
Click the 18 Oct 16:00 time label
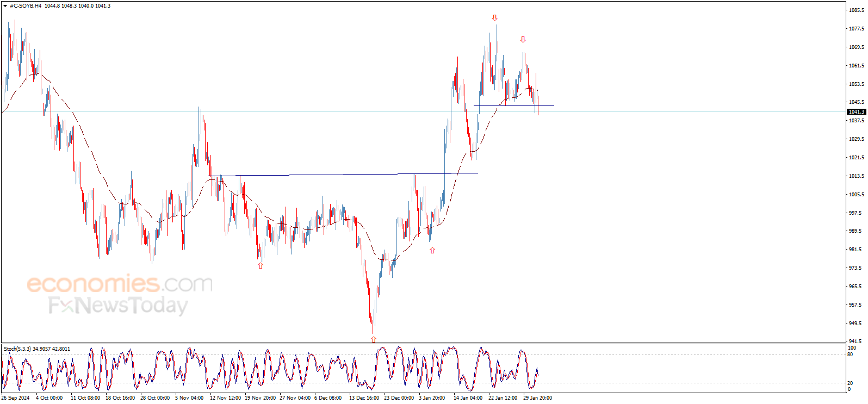click(120, 398)
